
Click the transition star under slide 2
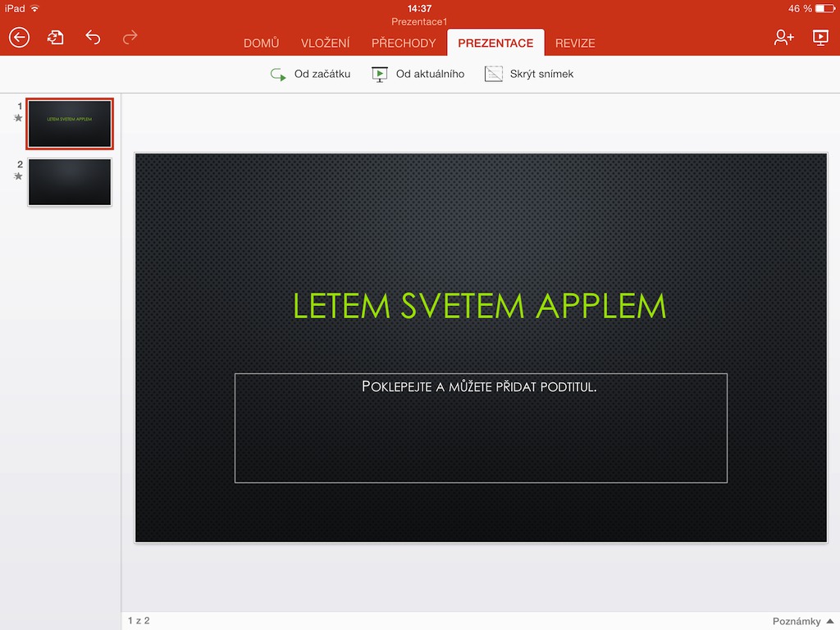coord(18,176)
